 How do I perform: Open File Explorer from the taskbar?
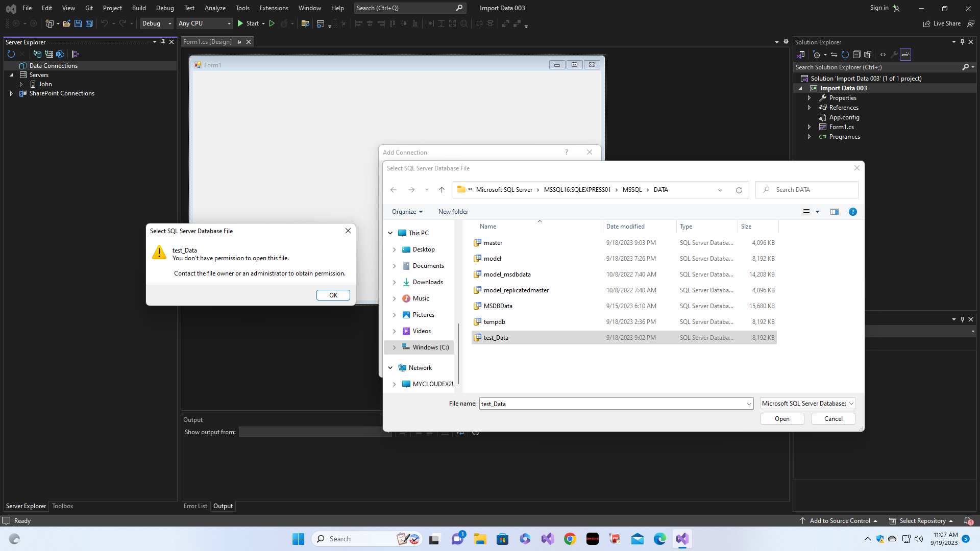pos(480,539)
